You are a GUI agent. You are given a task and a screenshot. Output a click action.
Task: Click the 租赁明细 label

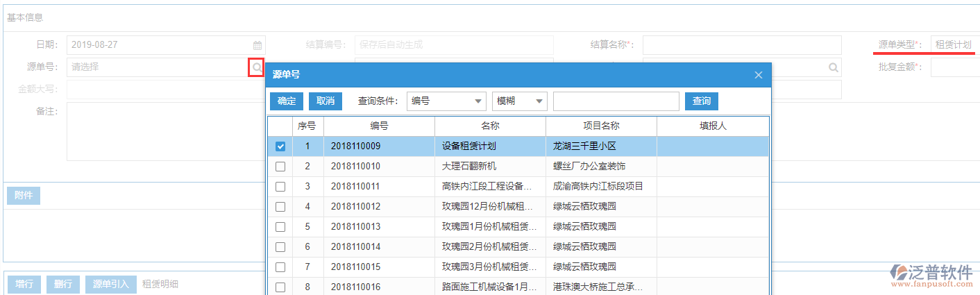(x=160, y=285)
